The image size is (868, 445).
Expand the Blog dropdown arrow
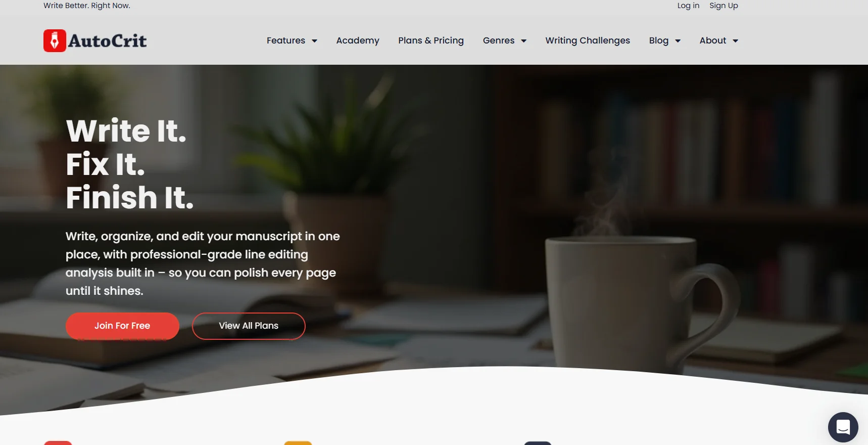(x=678, y=41)
